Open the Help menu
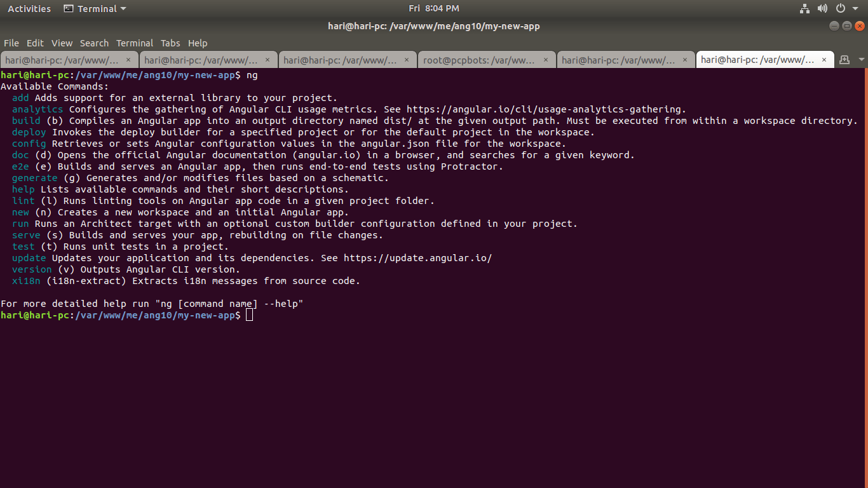Screen dimensions: 868x488 click(198, 43)
